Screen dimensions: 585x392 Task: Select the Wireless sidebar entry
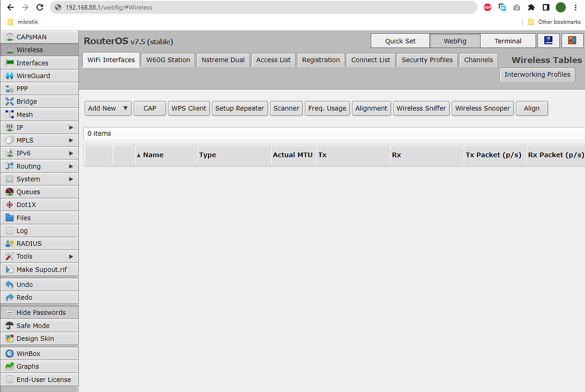tap(39, 50)
